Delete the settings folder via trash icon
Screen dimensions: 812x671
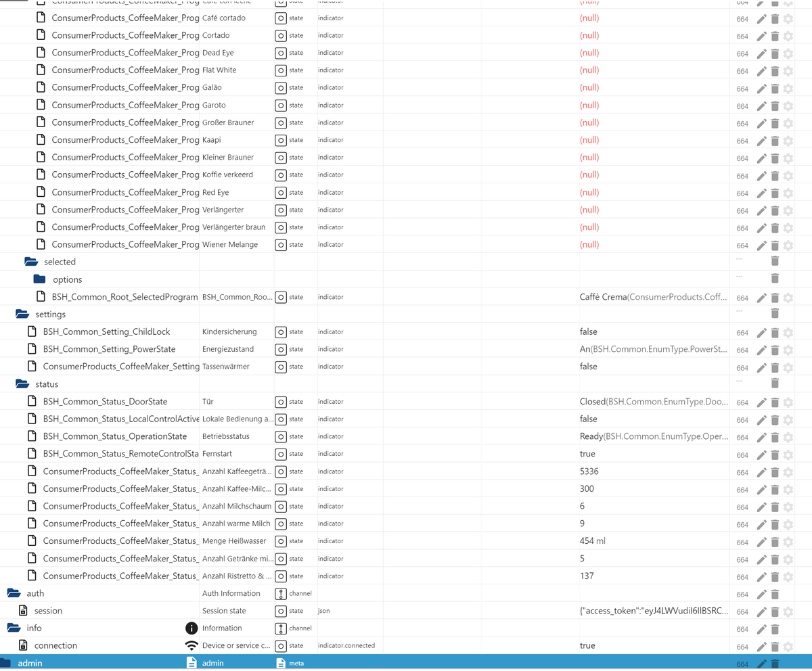(x=775, y=313)
